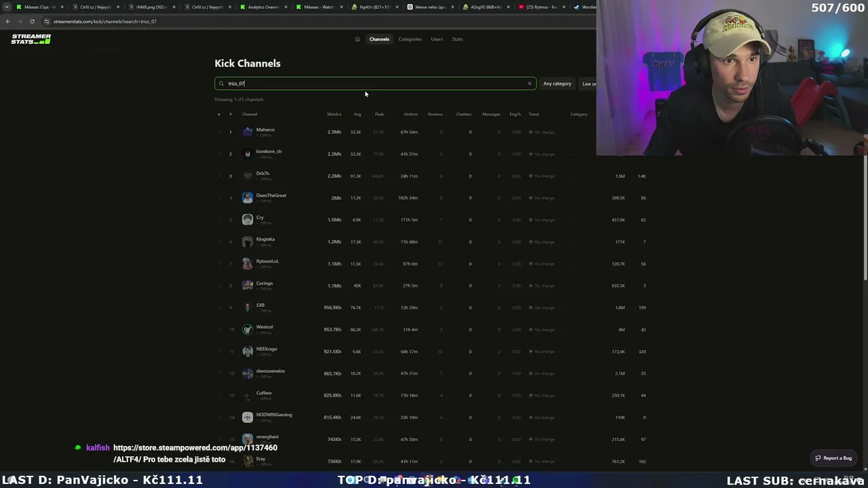Image resolution: width=868 pixels, height=488 pixels.
Task: Favorite the SXB row star
Action: click(219, 308)
